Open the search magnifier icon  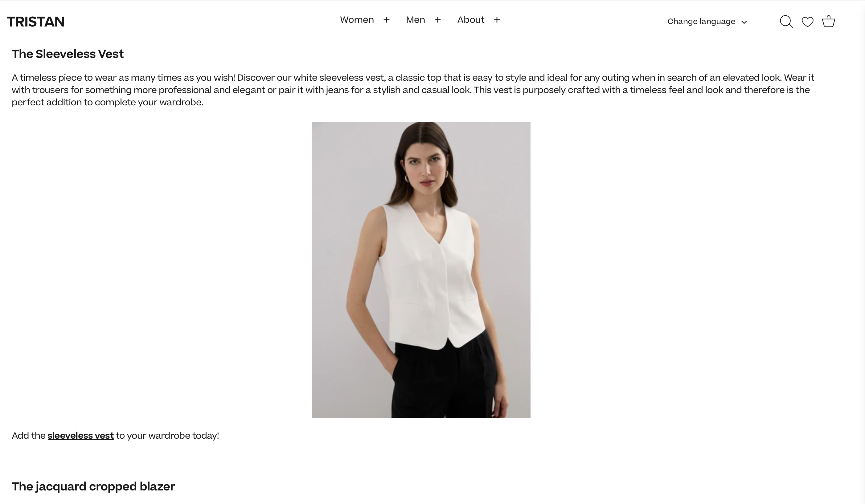coord(786,22)
